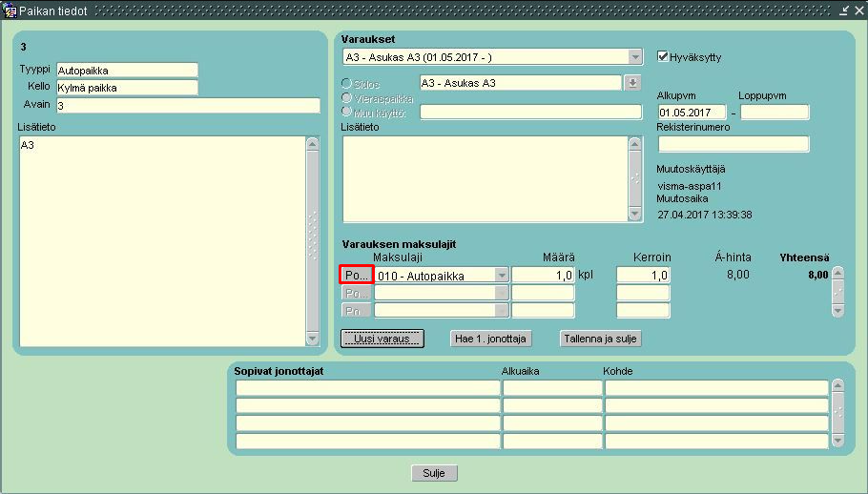Click the list-of-values arrow beside Asukas A3 field

click(x=632, y=83)
